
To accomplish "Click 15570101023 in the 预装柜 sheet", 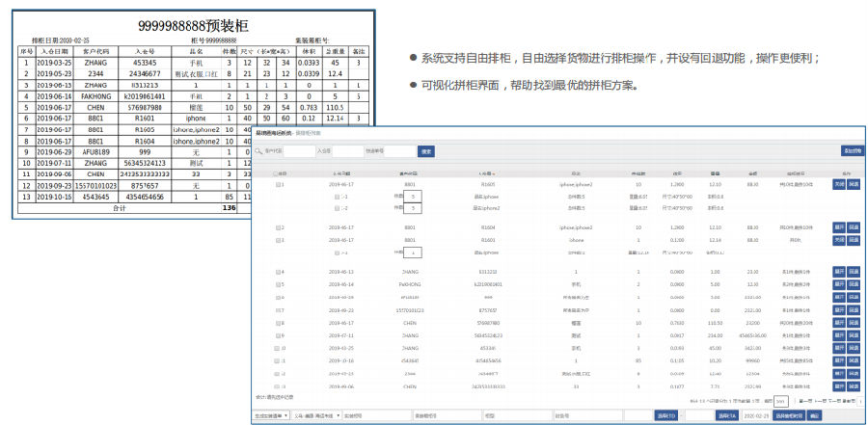I will coord(95,186).
